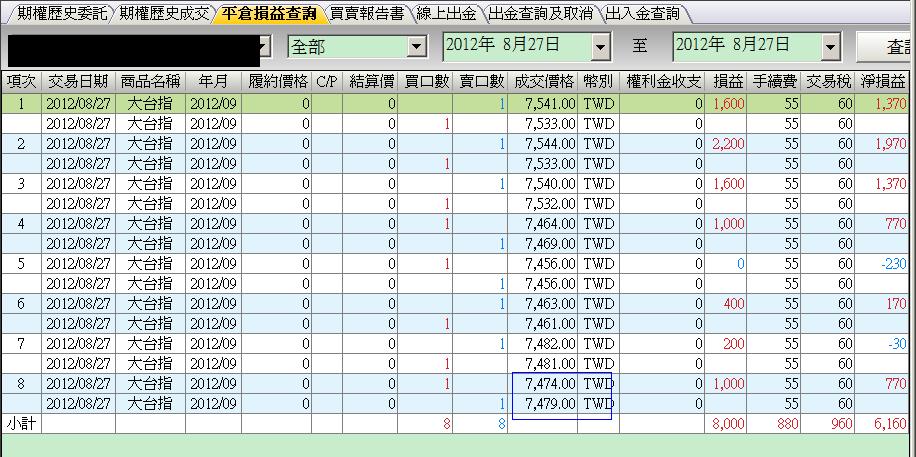916x457 pixels.
Task: Select row number 2 in 項次 column
Action: [x=22, y=144]
